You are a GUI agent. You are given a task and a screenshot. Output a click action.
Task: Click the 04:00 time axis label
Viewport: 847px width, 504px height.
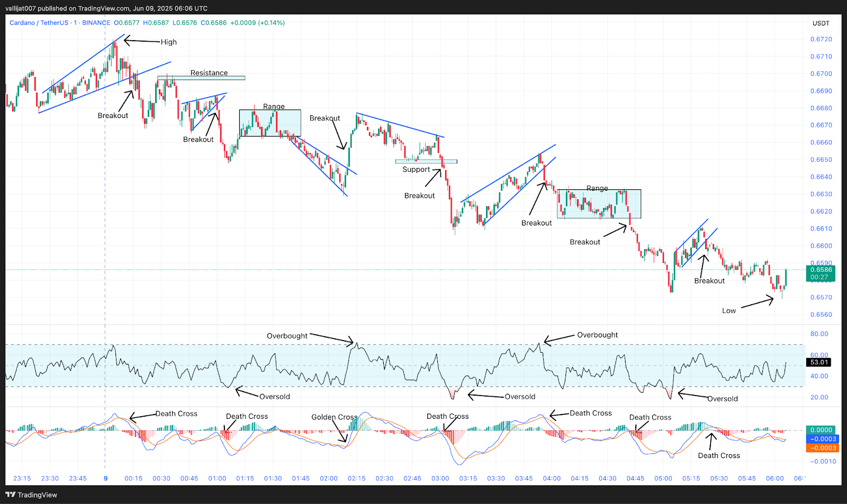click(x=552, y=479)
